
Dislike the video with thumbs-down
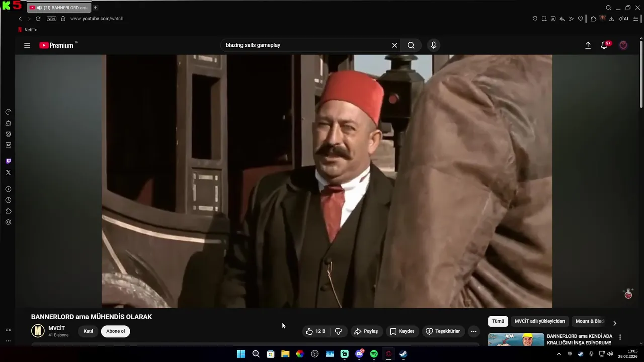click(338, 331)
